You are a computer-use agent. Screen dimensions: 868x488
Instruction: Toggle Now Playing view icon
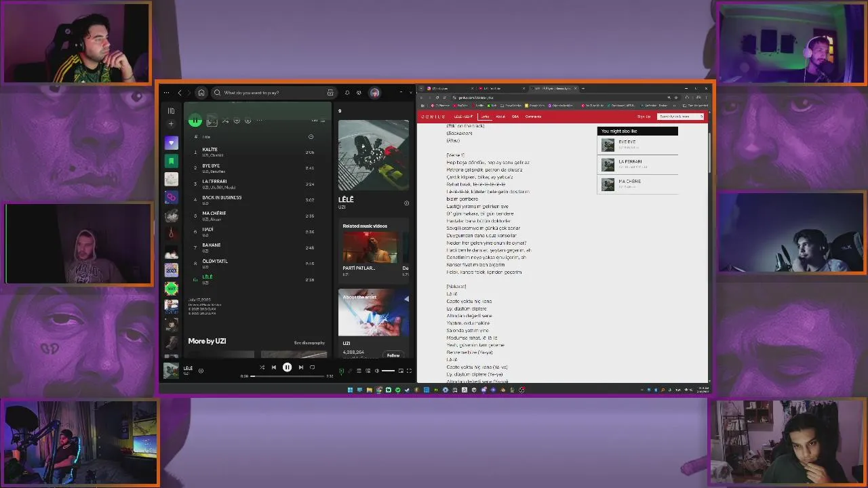tap(341, 371)
